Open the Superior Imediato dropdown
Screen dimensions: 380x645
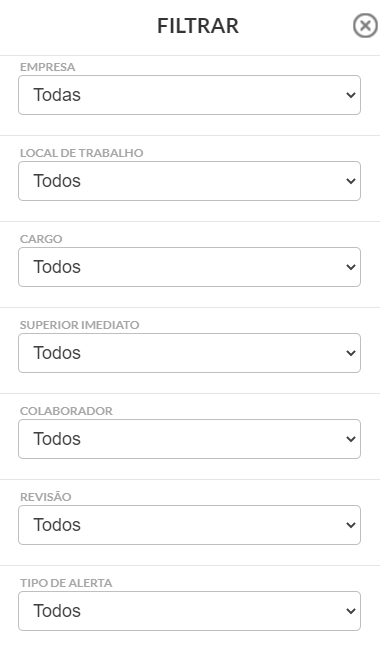[190, 353]
